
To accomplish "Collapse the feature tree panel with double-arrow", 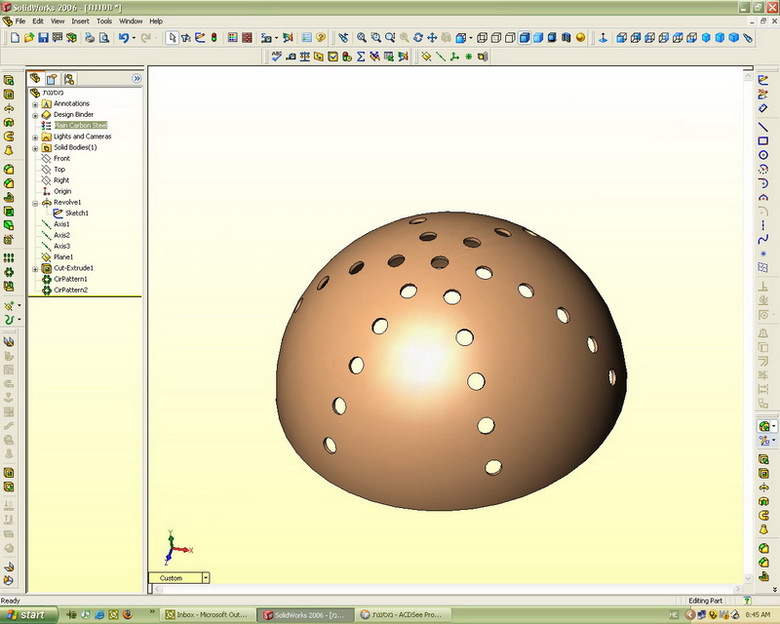I will point(137,78).
